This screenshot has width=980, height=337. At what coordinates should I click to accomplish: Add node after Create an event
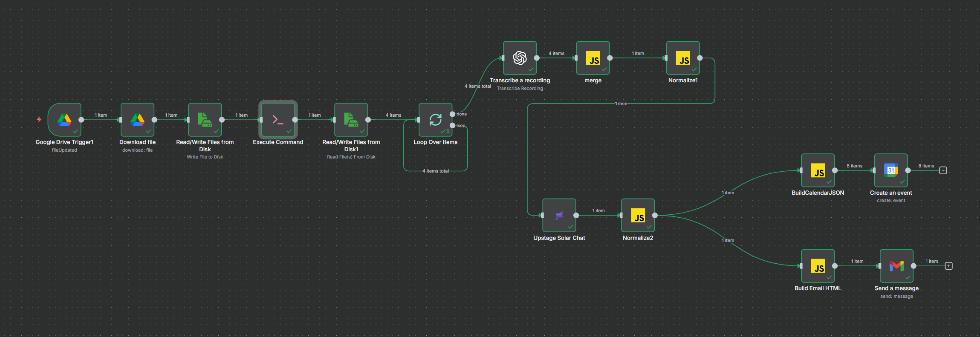(943, 170)
